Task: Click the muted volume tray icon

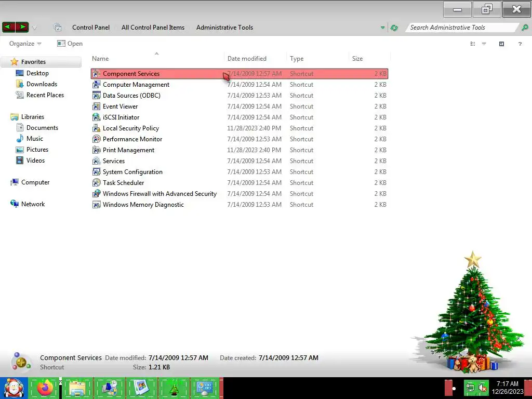Action: [x=483, y=388]
